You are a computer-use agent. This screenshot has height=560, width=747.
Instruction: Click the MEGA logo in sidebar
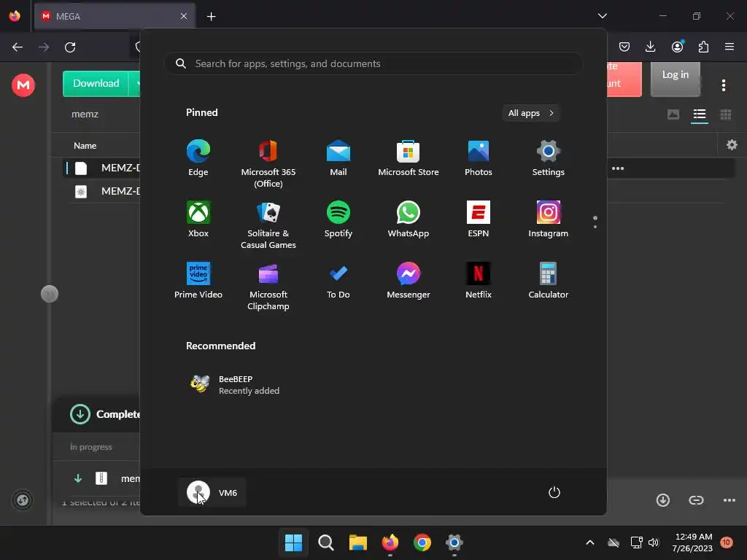[23, 85]
